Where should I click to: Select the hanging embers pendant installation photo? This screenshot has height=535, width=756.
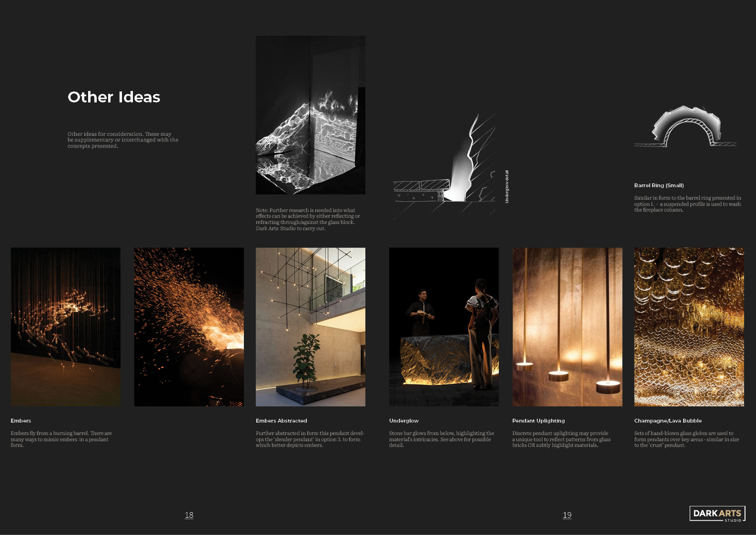66,327
